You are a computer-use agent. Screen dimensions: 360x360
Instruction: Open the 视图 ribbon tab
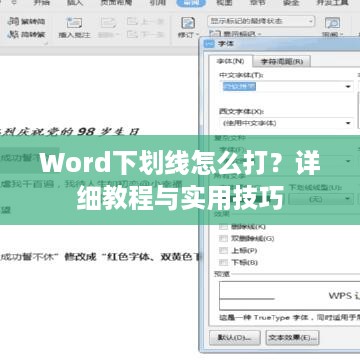(x=224, y=2)
